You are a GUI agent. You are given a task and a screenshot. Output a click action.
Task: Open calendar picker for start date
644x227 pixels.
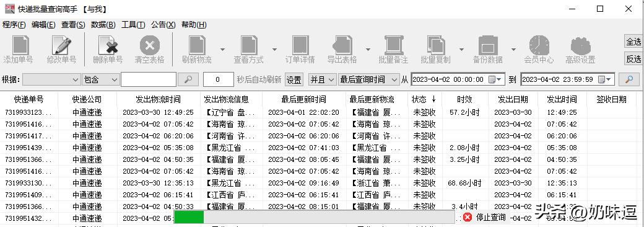point(495,79)
